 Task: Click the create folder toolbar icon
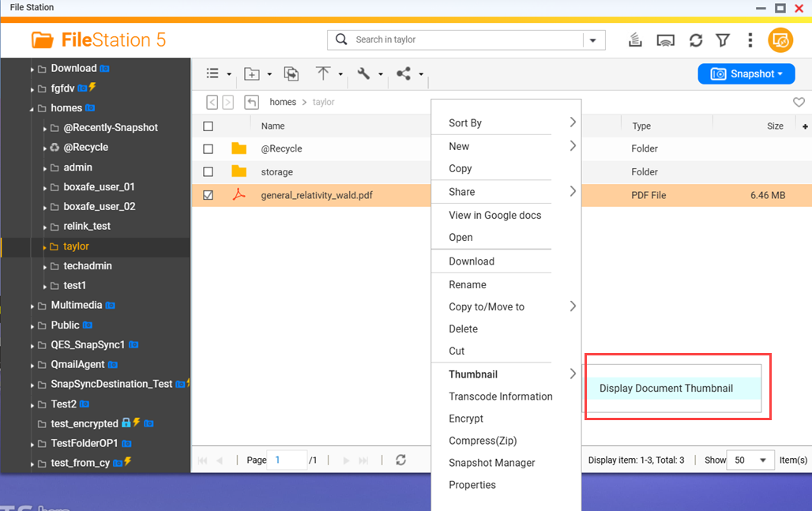[x=252, y=73]
